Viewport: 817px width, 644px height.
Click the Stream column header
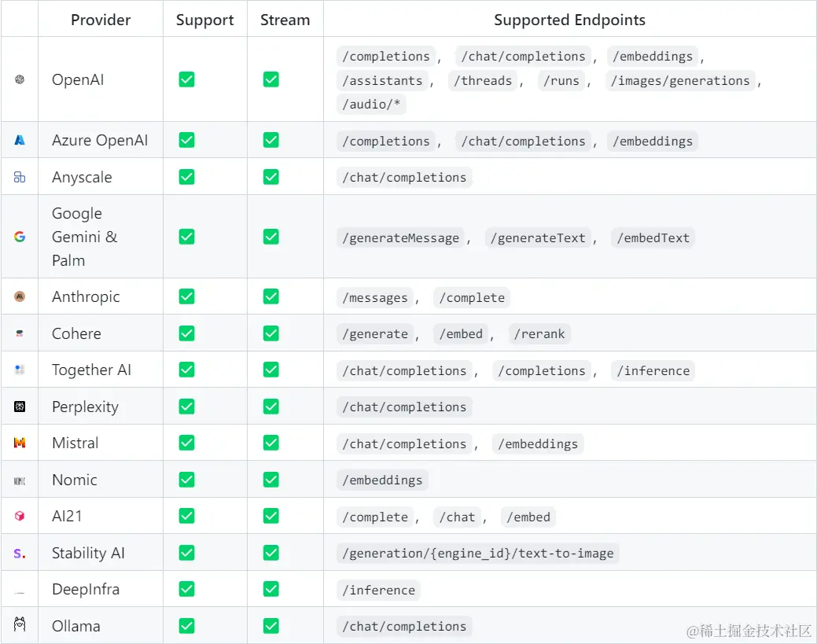[x=285, y=20]
